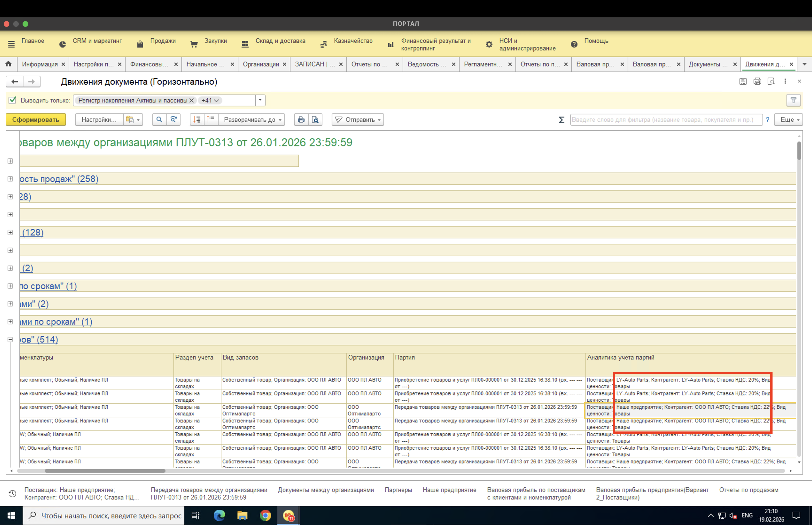Click the magnifier search icon in report toolbar
812x525 pixels.
point(159,120)
